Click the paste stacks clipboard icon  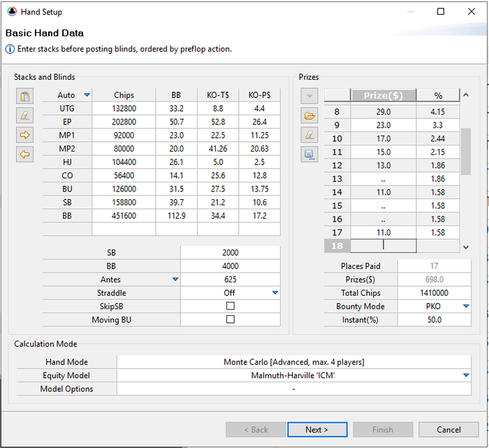click(x=25, y=96)
